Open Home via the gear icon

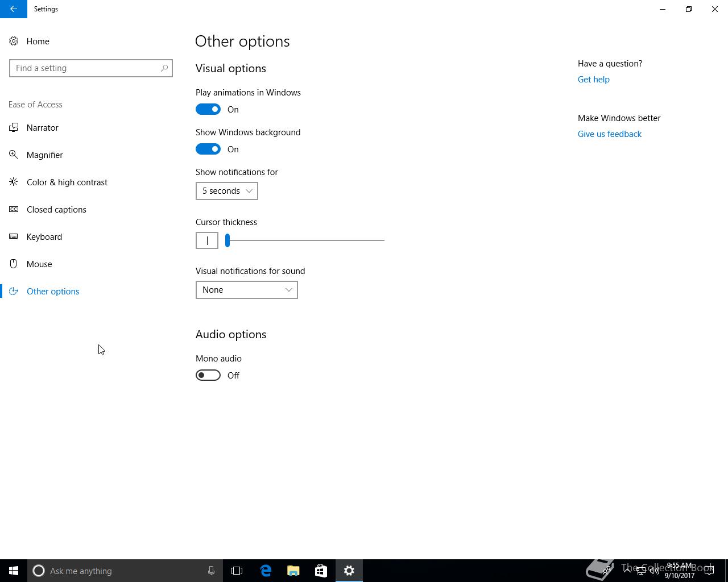(x=14, y=41)
